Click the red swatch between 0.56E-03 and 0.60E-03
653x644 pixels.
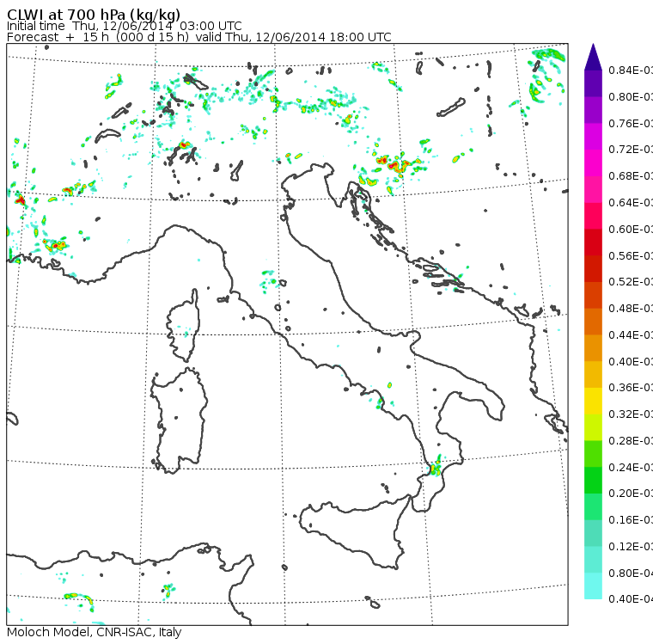pos(593,242)
